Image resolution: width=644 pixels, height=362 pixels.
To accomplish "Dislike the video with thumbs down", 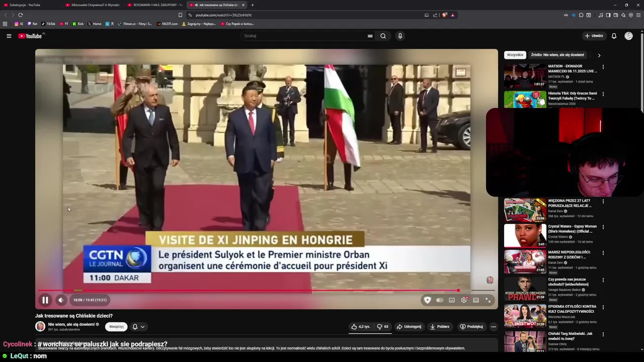I will 383,327.
